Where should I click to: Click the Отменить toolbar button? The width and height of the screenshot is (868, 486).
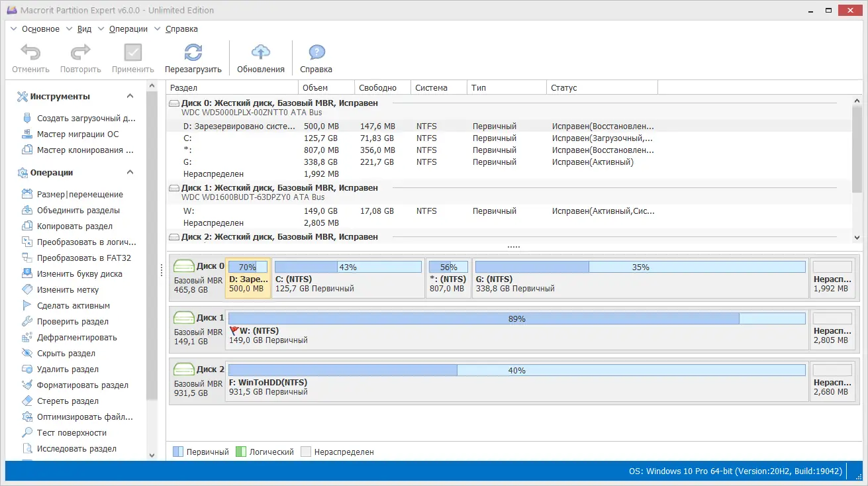pos(30,57)
